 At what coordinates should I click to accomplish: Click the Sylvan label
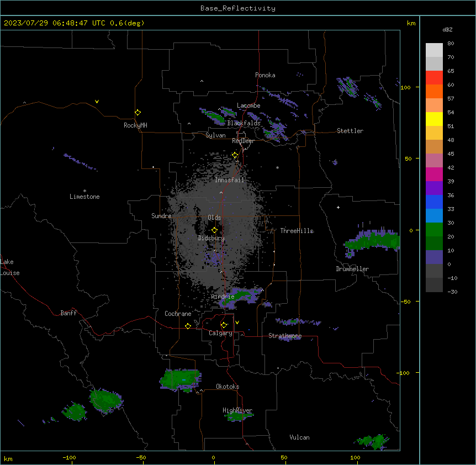point(215,135)
